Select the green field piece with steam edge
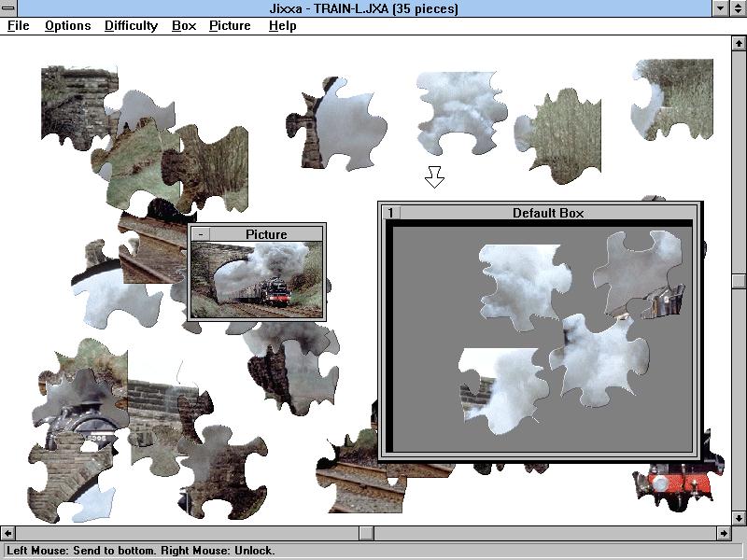Viewport: 747px width, 560px height. [x=562, y=135]
